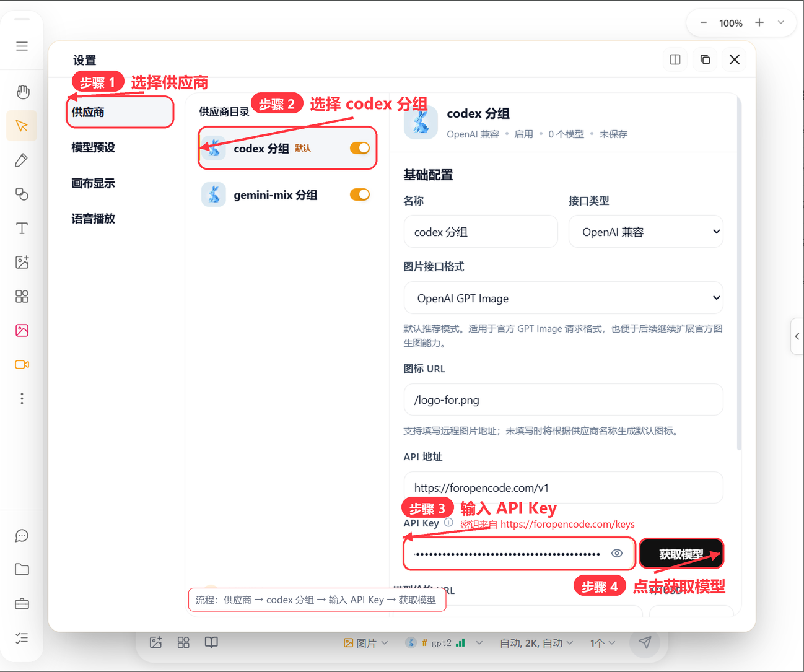Select the add-image tool in sidebar

[22, 262]
